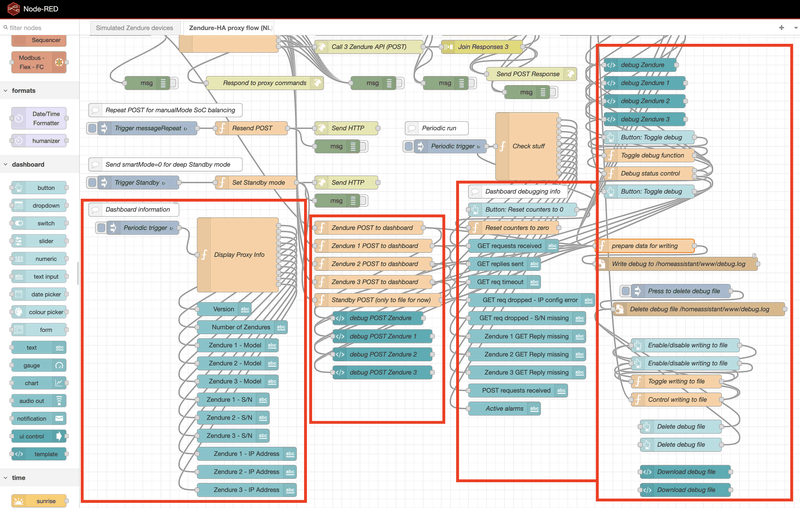This screenshot has height=508, width=800.
Task: Select the Zendure POST to dashboard node
Action: (371, 228)
